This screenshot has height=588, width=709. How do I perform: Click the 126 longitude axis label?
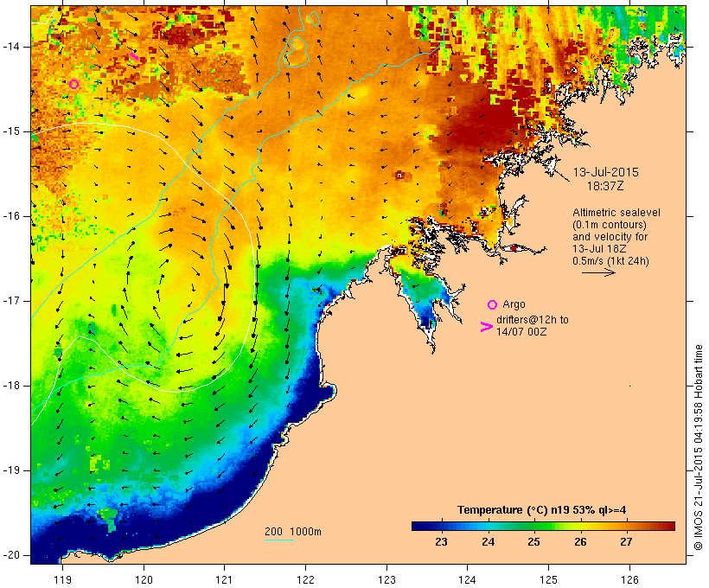click(x=629, y=579)
